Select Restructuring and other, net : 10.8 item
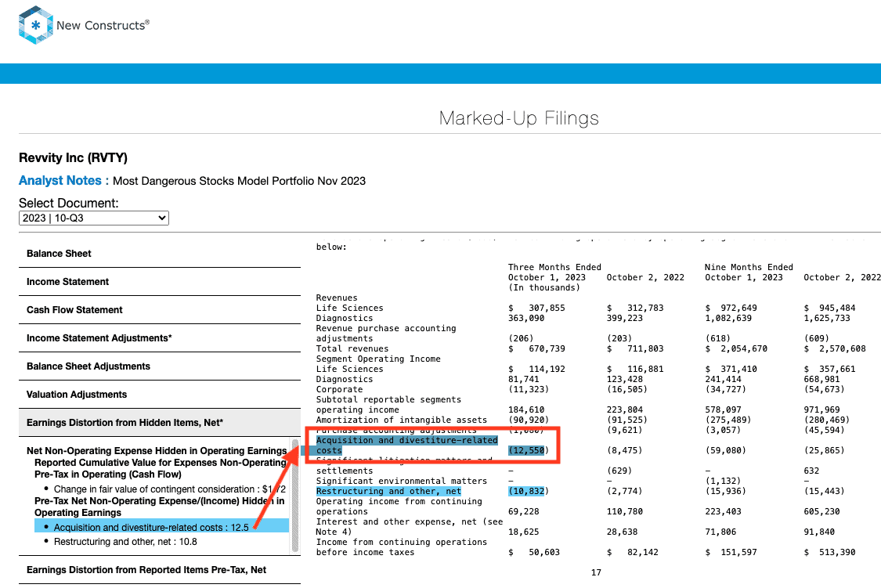Viewport: 881px width, 588px height. 125,542
